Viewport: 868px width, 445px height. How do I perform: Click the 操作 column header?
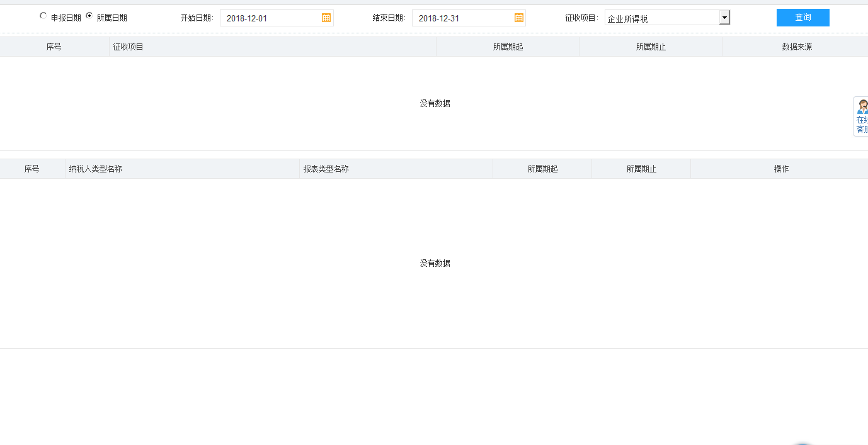coord(781,169)
